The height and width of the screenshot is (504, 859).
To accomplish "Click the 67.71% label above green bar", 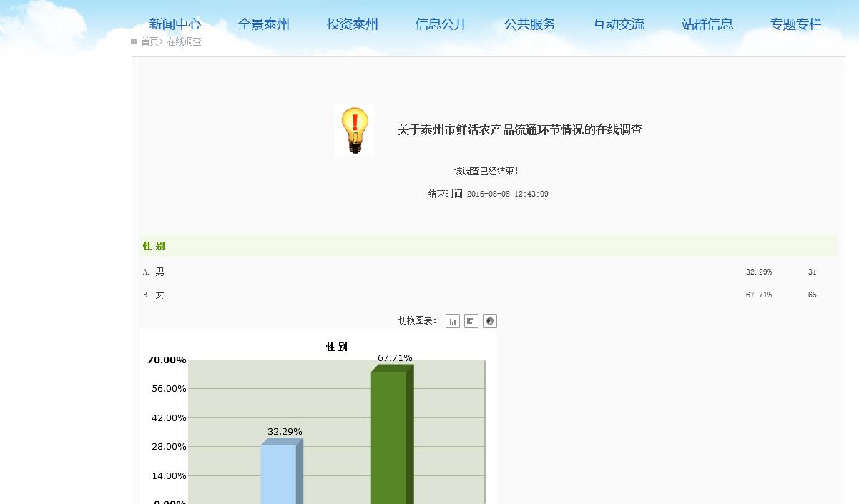I will point(395,358).
